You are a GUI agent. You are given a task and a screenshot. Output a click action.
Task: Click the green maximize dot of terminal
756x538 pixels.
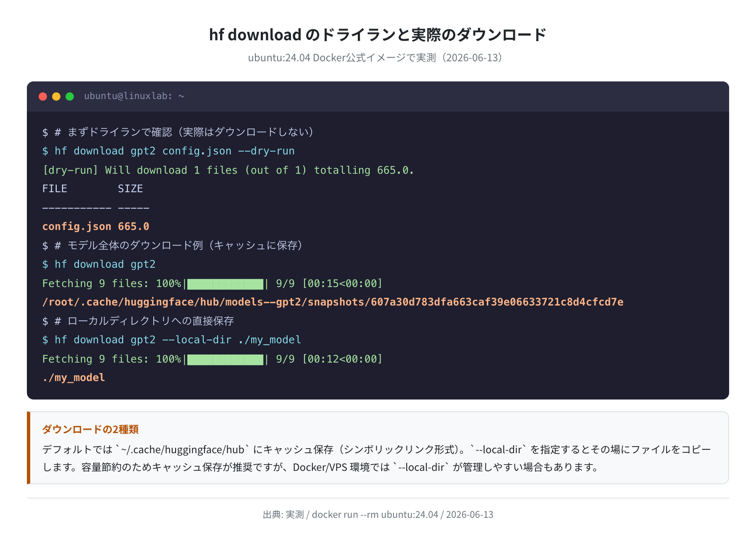click(x=70, y=97)
